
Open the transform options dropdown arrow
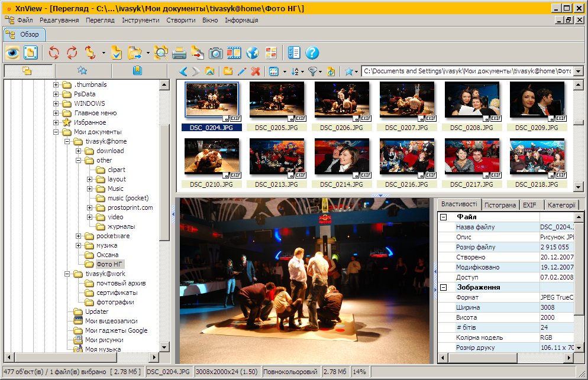click(104, 53)
